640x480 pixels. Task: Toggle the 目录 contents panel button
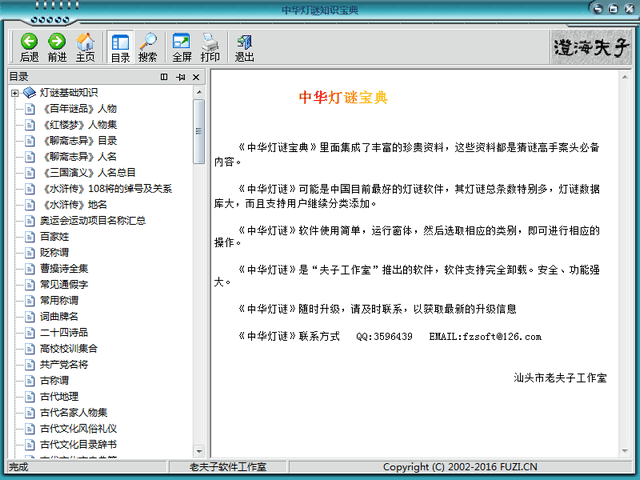coord(120,47)
